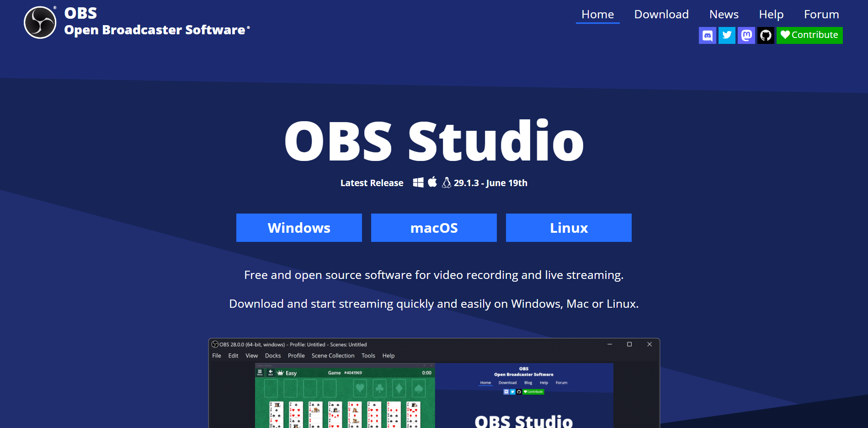Visit the OBS Twitter icon link
This screenshot has height=428, width=868.
pos(727,35)
